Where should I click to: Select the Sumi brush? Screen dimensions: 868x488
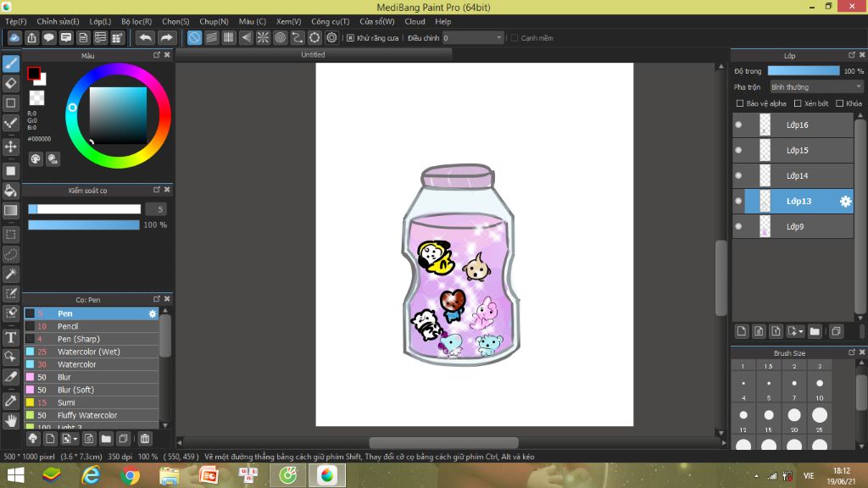tap(92, 402)
